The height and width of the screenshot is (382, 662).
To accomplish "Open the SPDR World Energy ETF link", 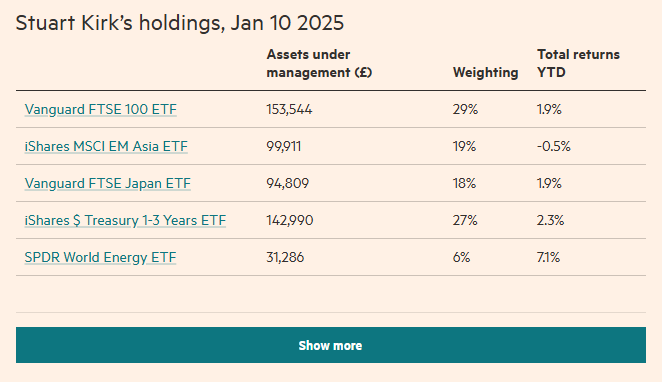I will (x=100, y=257).
